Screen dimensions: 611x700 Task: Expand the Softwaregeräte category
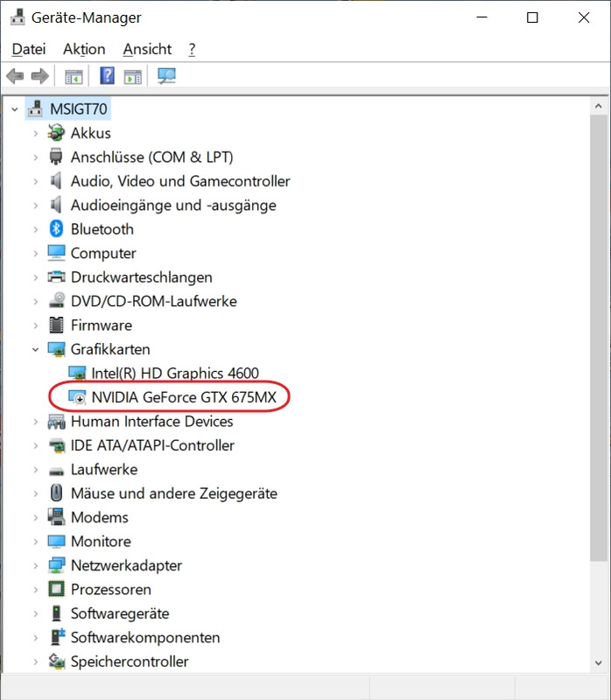coord(35,613)
